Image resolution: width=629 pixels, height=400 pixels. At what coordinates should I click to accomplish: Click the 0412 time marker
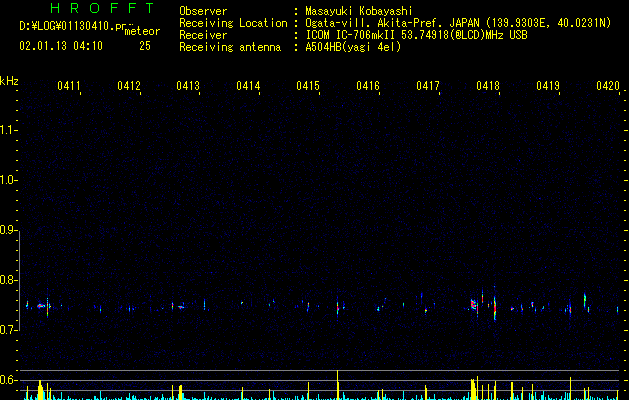pyautogui.click(x=129, y=86)
